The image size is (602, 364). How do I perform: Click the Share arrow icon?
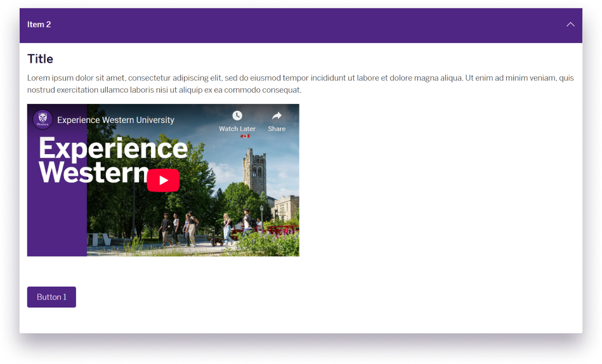pyautogui.click(x=277, y=115)
